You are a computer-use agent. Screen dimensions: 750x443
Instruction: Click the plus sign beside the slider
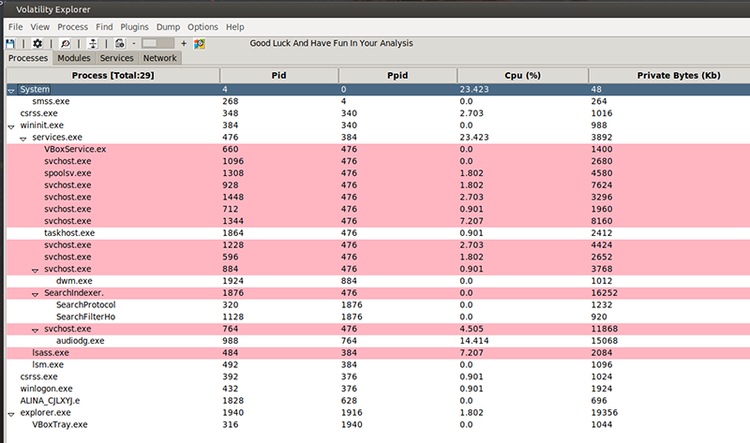(x=184, y=44)
